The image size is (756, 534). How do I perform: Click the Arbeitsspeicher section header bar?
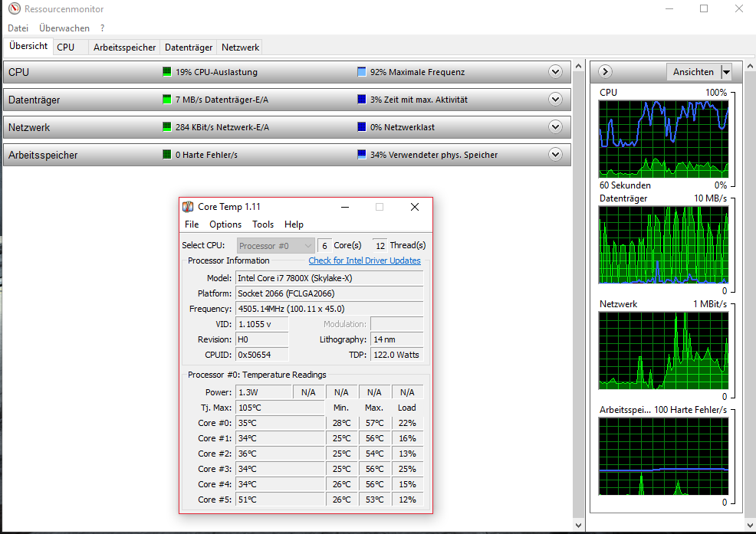coord(287,154)
